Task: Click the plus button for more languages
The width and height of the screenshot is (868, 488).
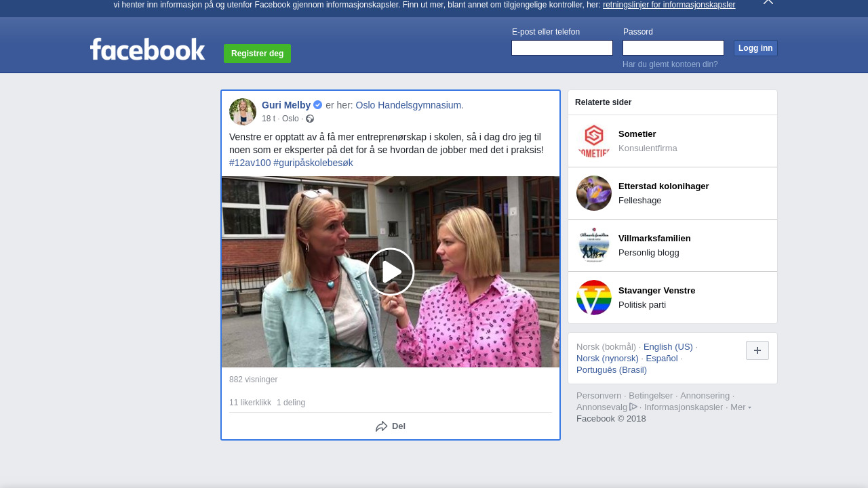Action: (757, 350)
